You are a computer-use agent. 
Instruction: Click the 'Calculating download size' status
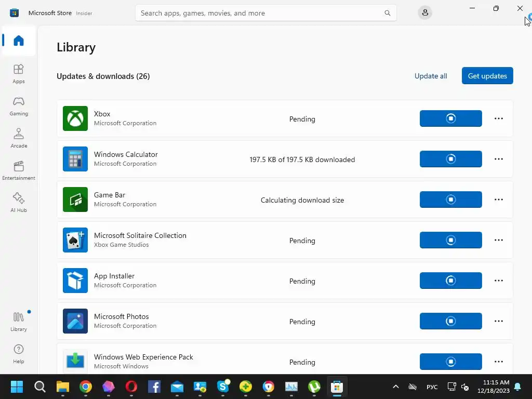tap(302, 200)
